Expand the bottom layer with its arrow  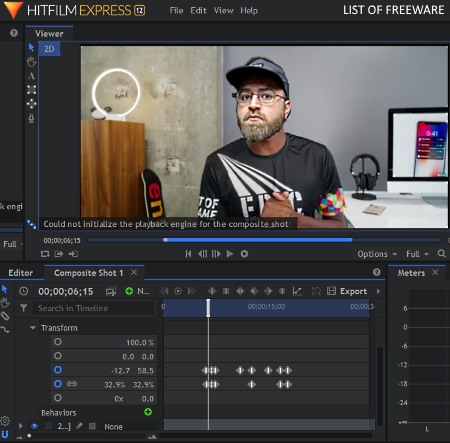pos(21,426)
